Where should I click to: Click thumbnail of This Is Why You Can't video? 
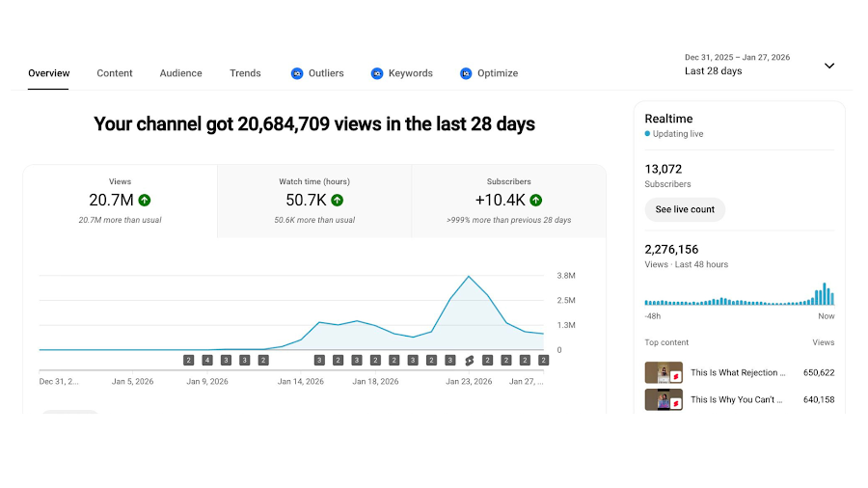pos(664,400)
